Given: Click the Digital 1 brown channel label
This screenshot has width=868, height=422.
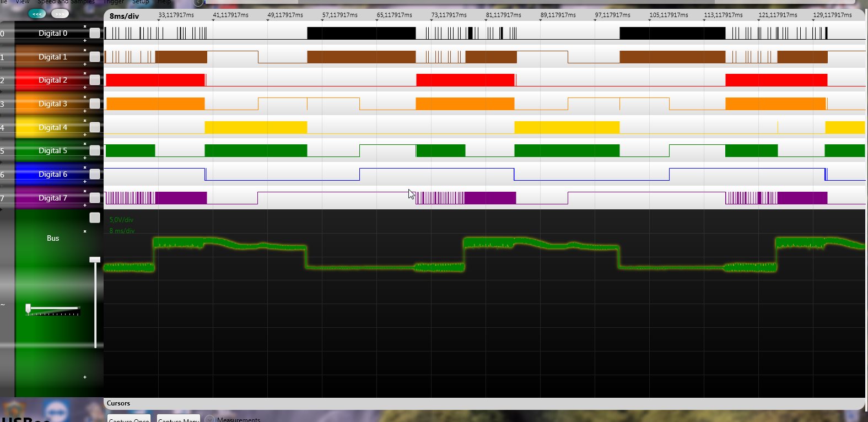Looking at the screenshot, I should coord(53,57).
